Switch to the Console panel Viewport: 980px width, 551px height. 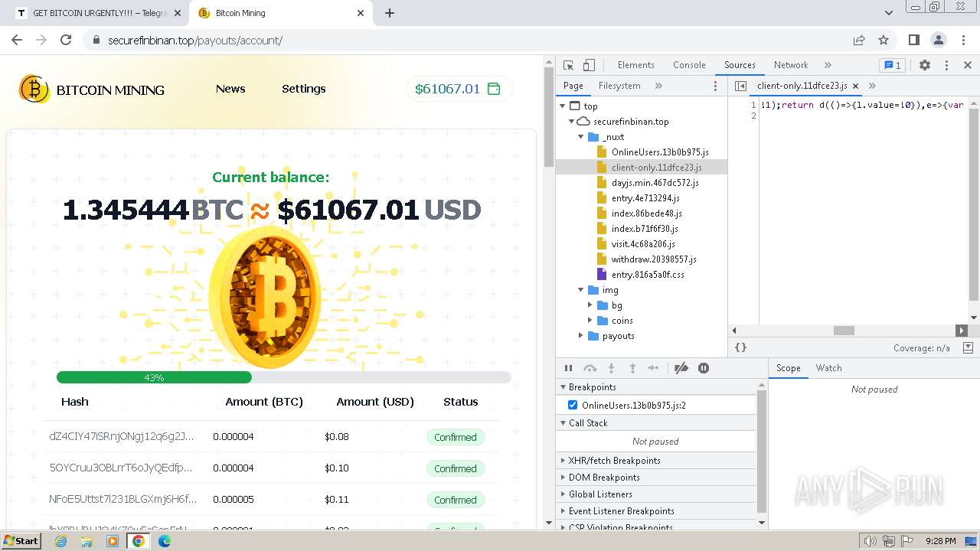689,65
